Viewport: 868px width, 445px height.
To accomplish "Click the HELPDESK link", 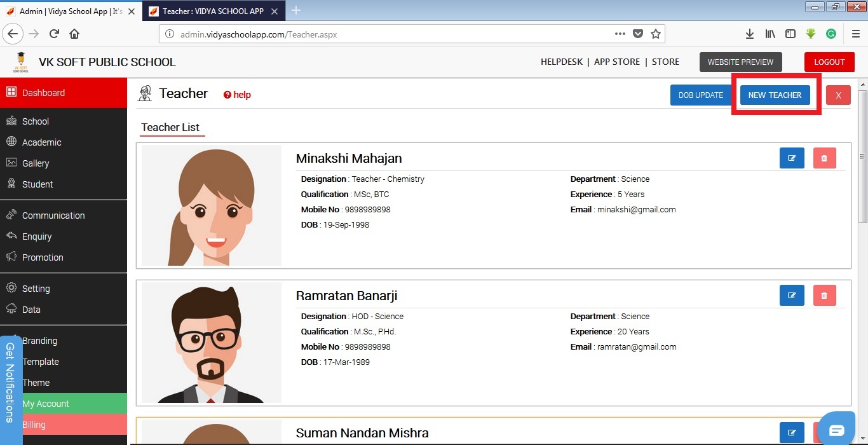I will click(561, 62).
